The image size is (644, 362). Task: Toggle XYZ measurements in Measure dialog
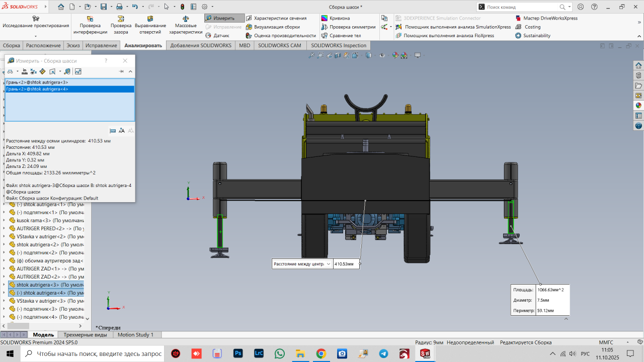[x=33, y=71]
